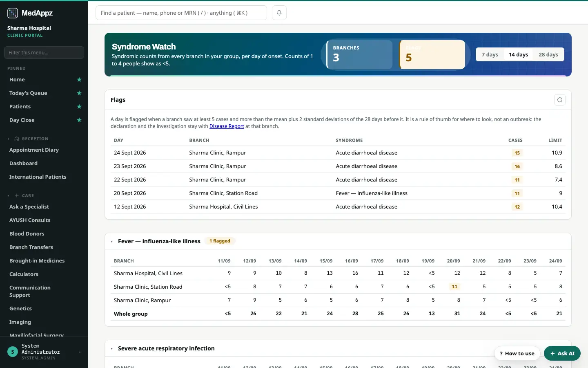Switch the range to 7 days
This screenshot has width=588, height=368.
(490, 54)
